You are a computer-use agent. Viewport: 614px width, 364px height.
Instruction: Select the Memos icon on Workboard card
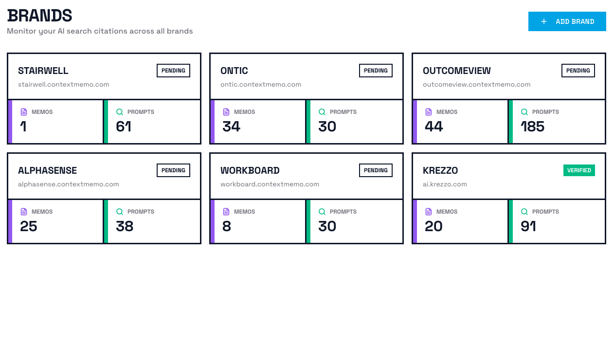(226, 212)
